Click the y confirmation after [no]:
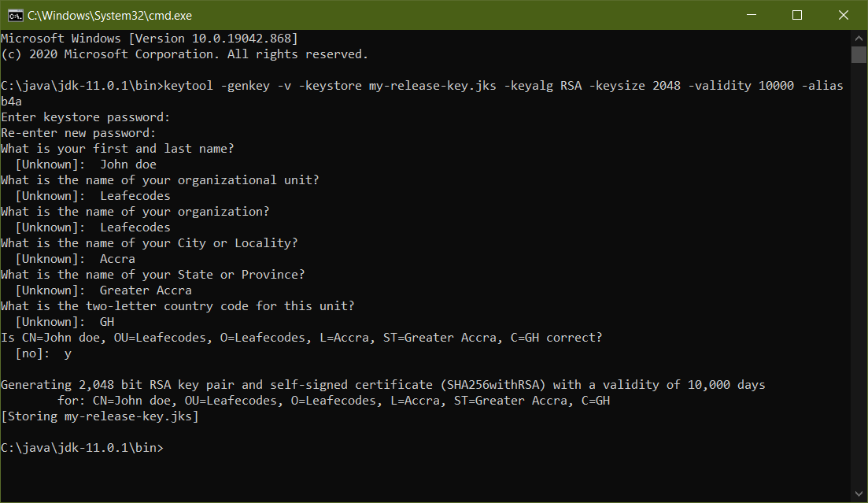 tap(68, 353)
